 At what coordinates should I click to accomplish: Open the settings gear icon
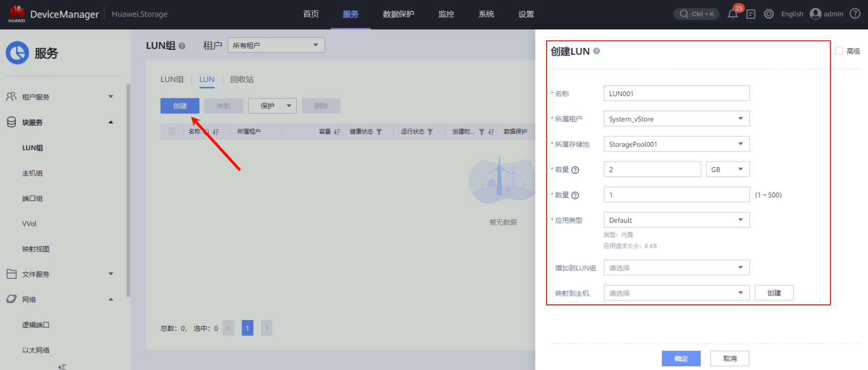[x=769, y=14]
